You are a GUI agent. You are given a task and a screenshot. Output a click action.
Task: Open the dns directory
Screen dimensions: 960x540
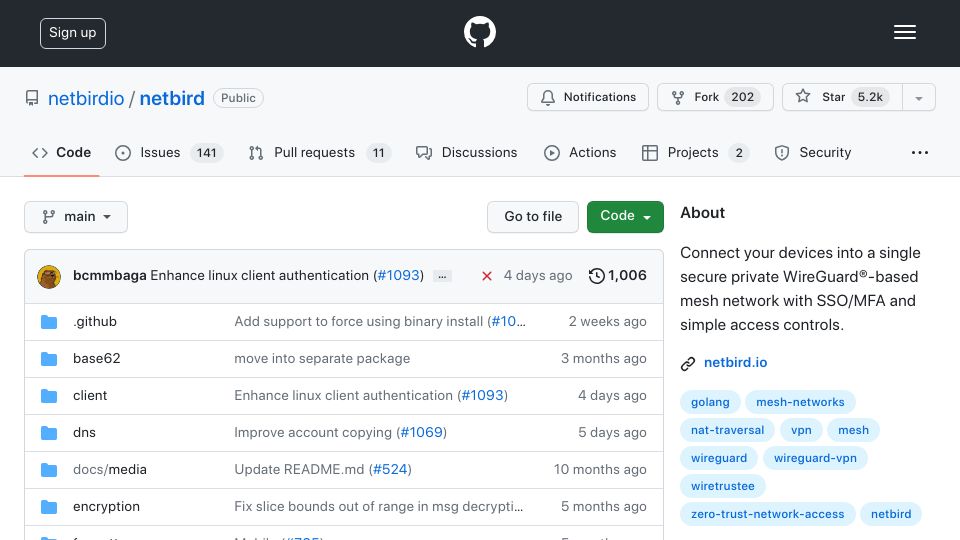[x=84, y=432]
